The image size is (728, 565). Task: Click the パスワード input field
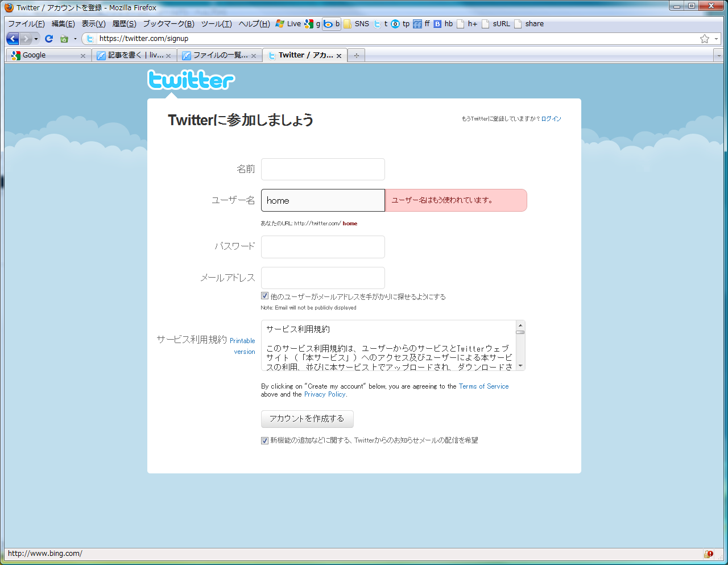(x=323, y=247)
